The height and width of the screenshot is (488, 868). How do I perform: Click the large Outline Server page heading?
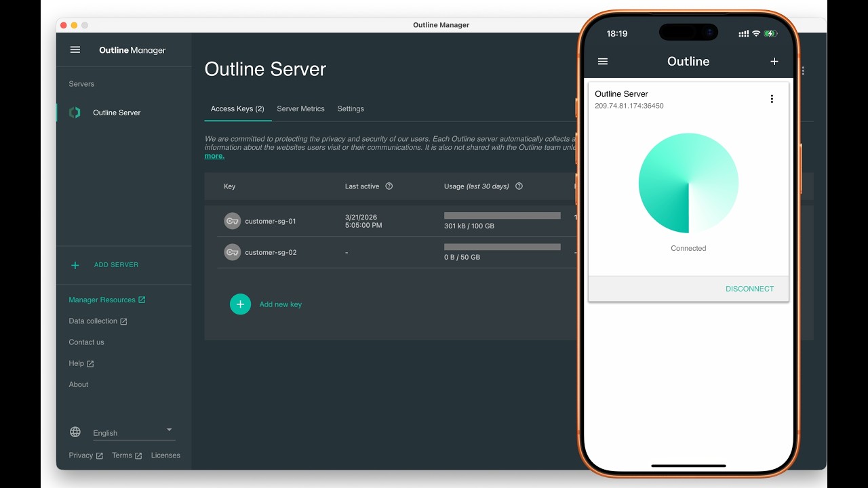[x=265, y=69]
